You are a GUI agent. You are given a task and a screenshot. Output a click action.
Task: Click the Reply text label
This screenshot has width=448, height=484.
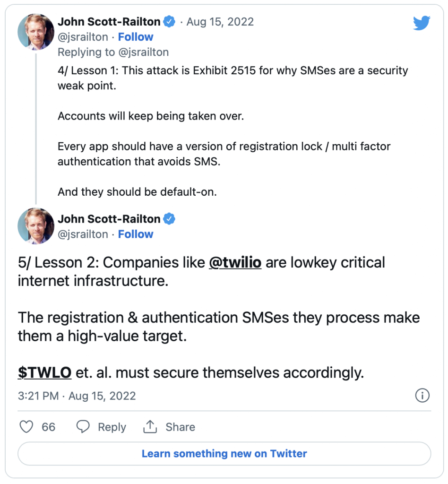112,427
